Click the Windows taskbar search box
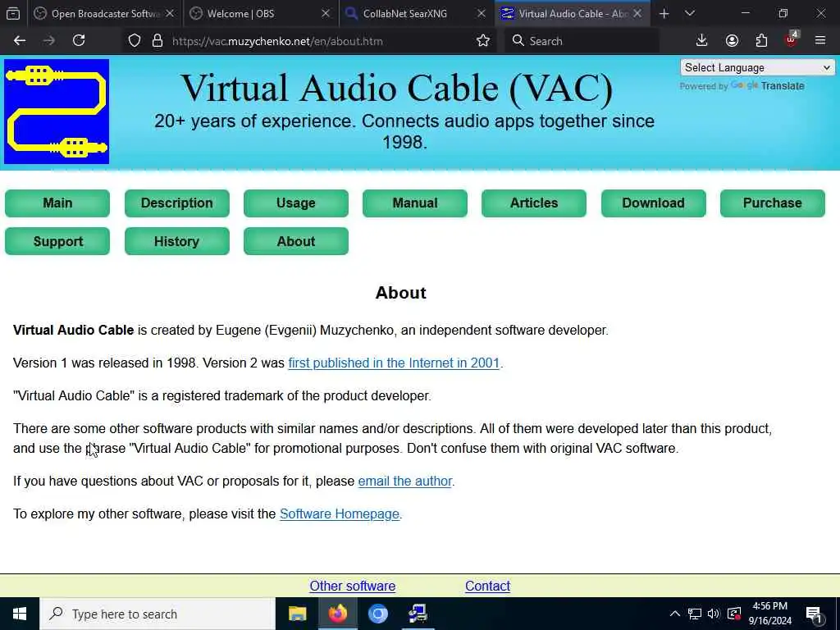The image size is (840, 630). [157, 614]
